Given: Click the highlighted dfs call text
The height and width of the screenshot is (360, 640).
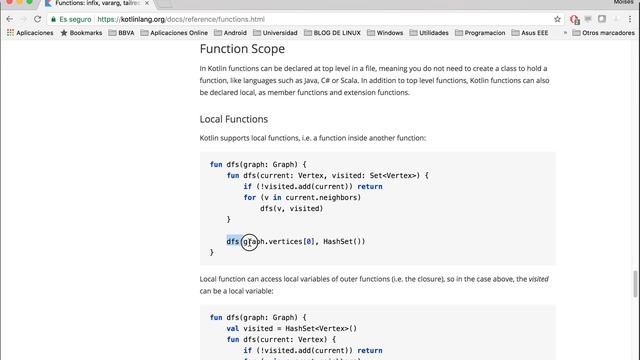Looking at the screenshot, I should click(234, 242).
